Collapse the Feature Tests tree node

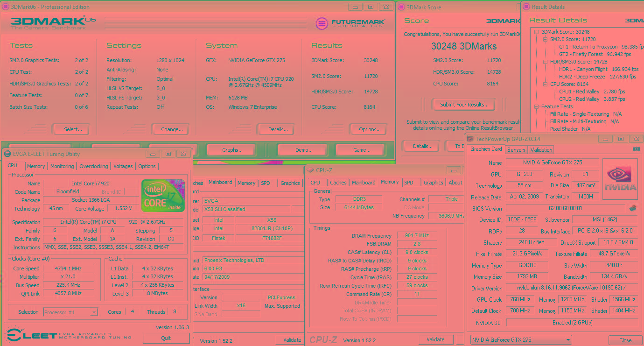tap(537, 106)
